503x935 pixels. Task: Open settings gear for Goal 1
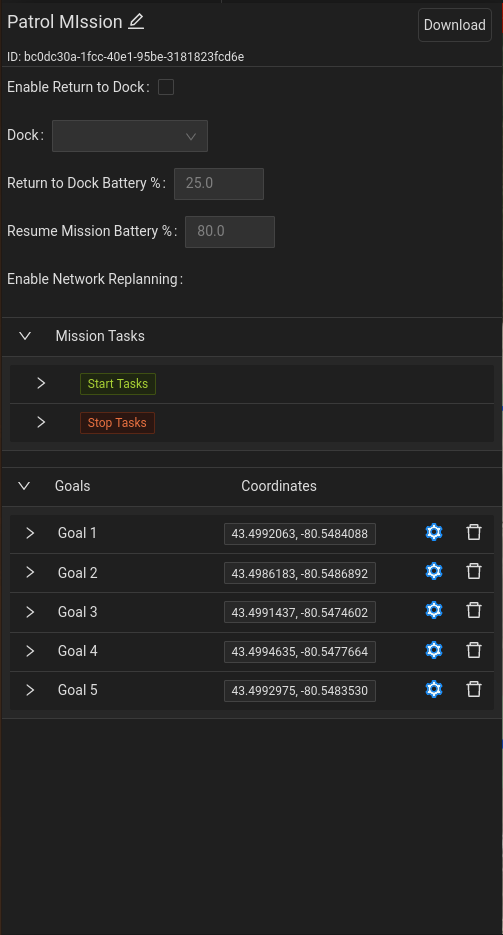click(434, 532)
